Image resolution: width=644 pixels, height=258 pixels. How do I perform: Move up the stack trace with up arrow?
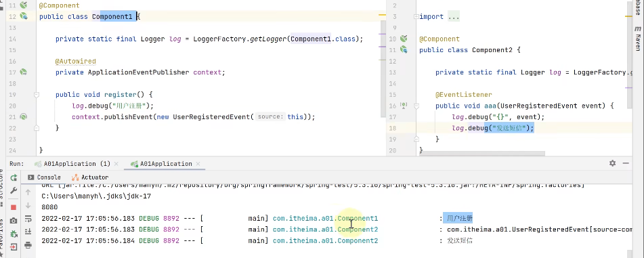point(28,192)
